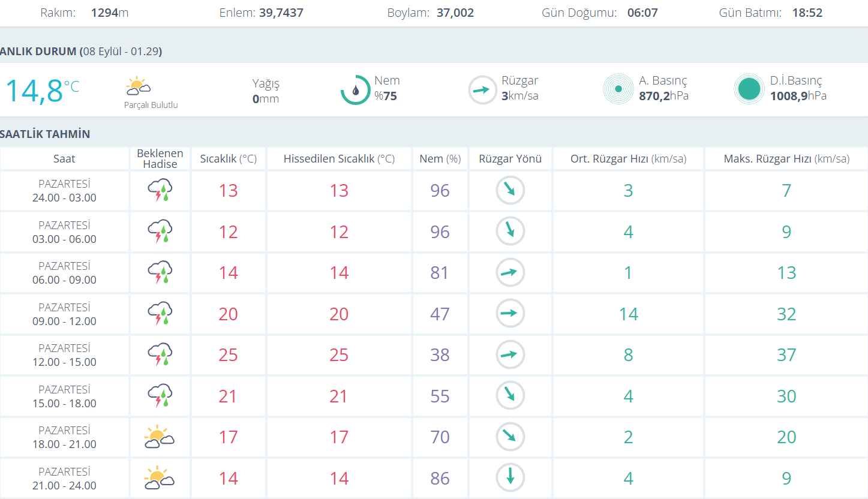This screenshot has width=868, height=499.
Task: Click the D.İ.Basınç filled circle icon
Action: coord(749,89)
